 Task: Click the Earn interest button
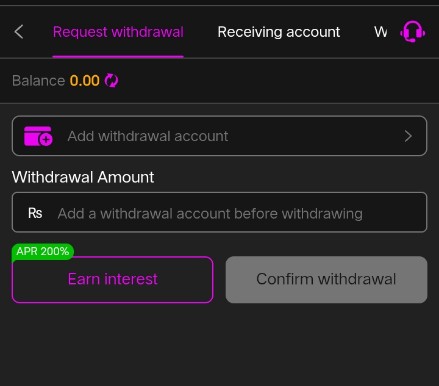[113, 279]
